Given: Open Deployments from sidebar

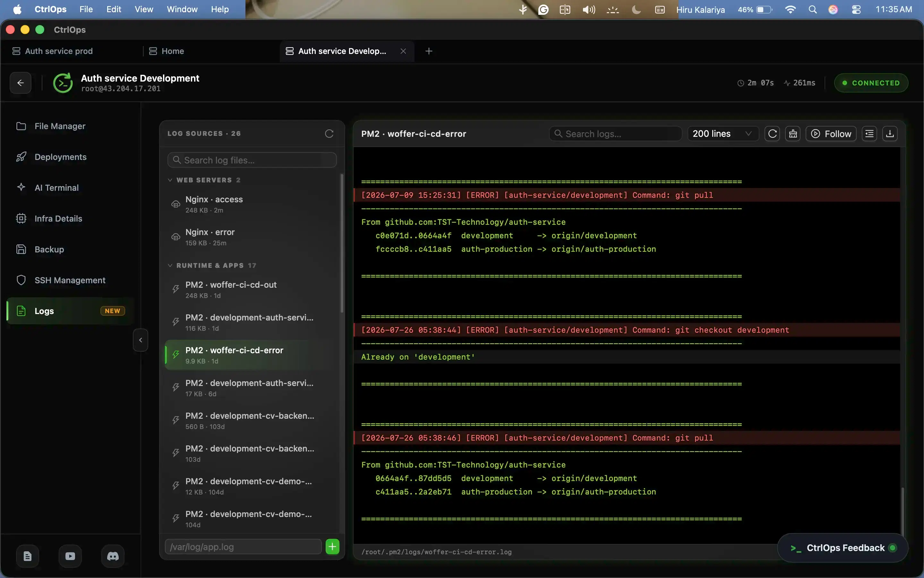Looking at the screenshot, I should 70,157.
